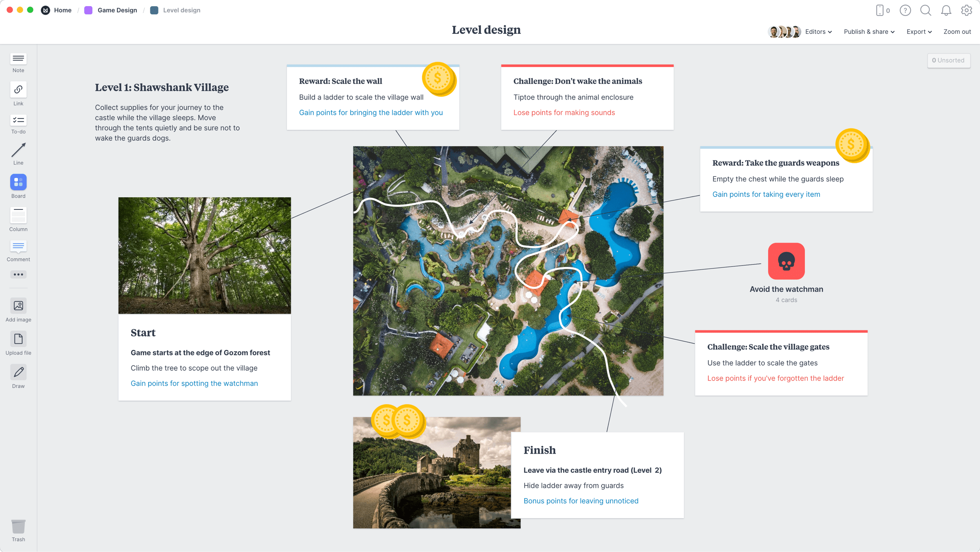Click the search icon in menu bar
The height and width of the screenshot is (552, 980).
point(925,10)
